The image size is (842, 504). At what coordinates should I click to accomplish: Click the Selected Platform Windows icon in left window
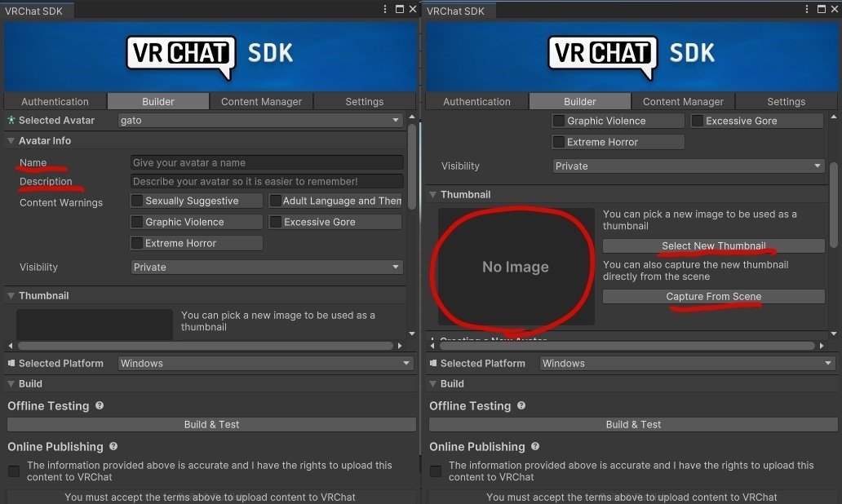11,364
